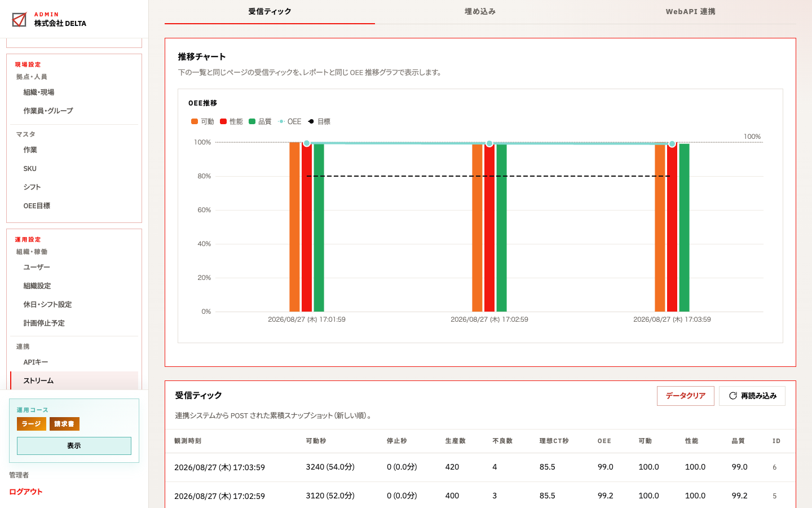Toggle the 品質 green legend item
This screenshot has width=812, height=508.
(x=260, y=121)
